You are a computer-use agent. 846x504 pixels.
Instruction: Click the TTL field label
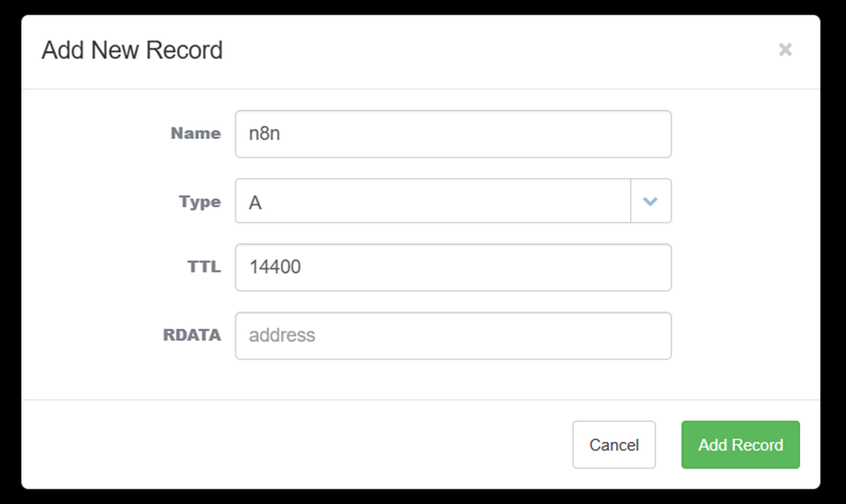coord(204,268)
